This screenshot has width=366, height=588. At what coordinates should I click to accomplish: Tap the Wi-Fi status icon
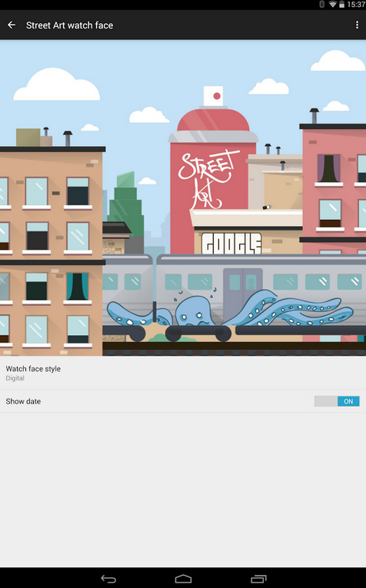(x=332, y=5)
